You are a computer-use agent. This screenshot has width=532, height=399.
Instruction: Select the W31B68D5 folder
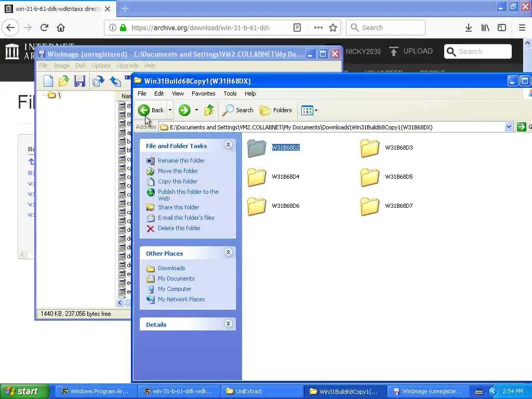[387, 177]
